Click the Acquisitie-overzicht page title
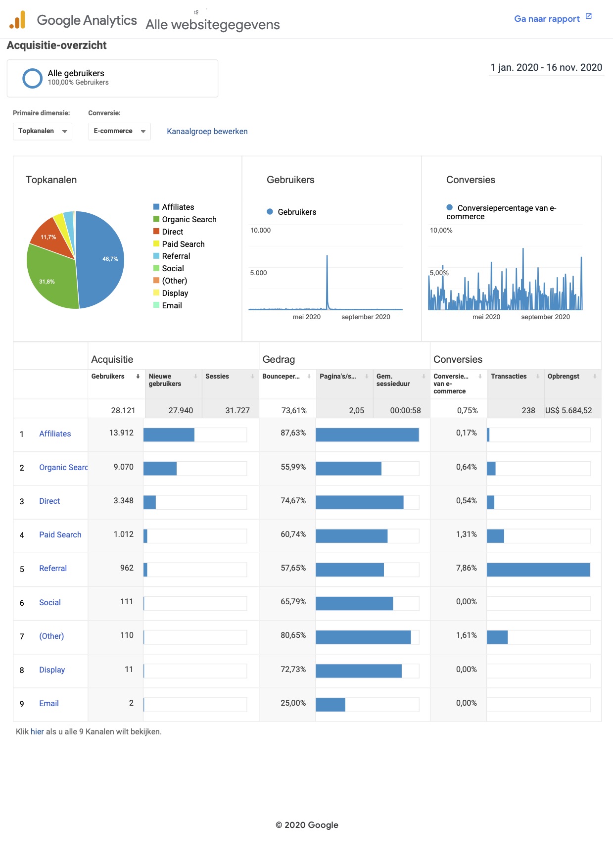This screenshot has height=868, width=613. coord(57,46)
